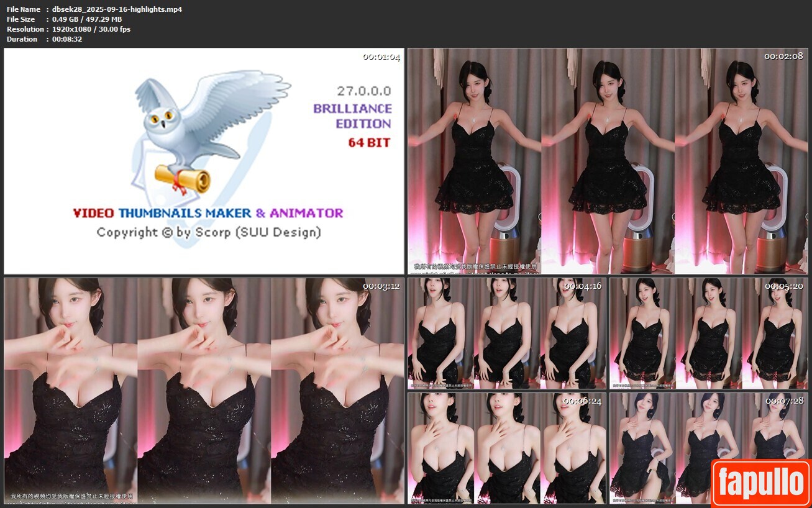
Task: Click the duration value 00:08:32
Action: (x=67, y=39)
